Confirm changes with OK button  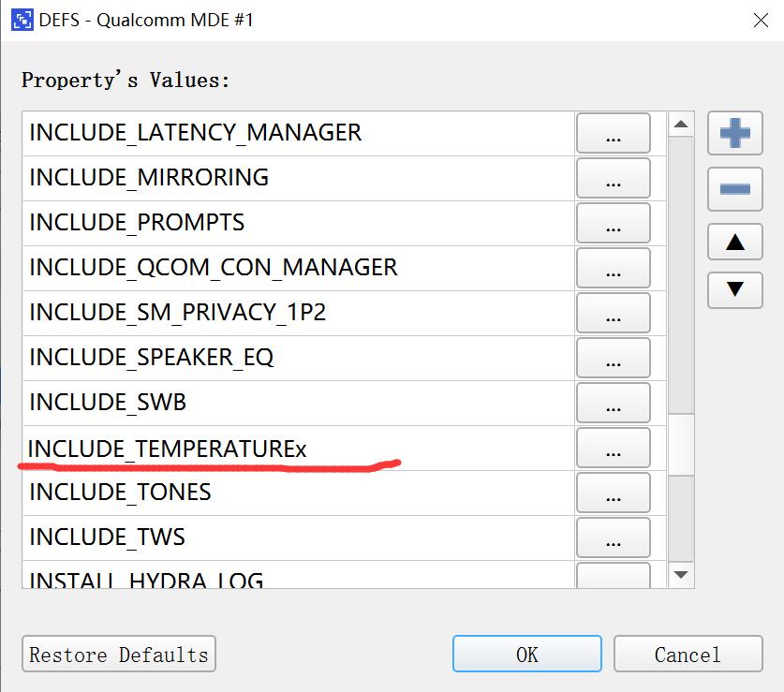pyautogui.click(x=527, y=654)
